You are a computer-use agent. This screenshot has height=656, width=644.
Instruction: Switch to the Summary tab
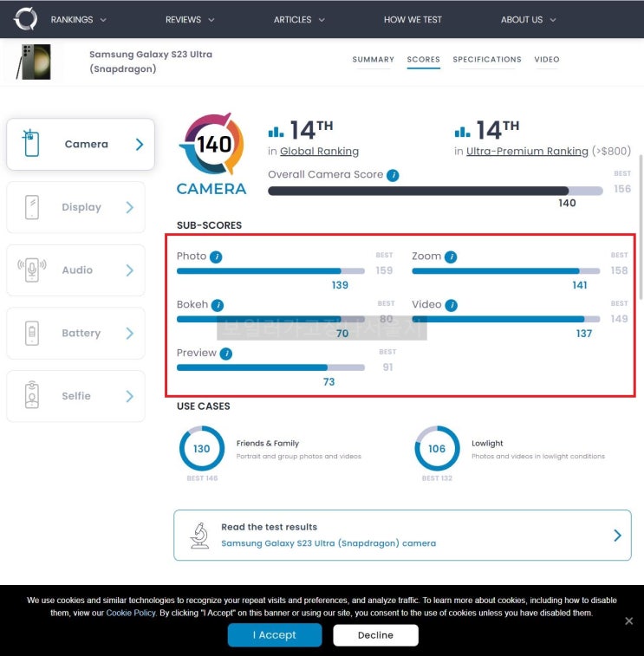pyautogui.click(x=373, y=60)
